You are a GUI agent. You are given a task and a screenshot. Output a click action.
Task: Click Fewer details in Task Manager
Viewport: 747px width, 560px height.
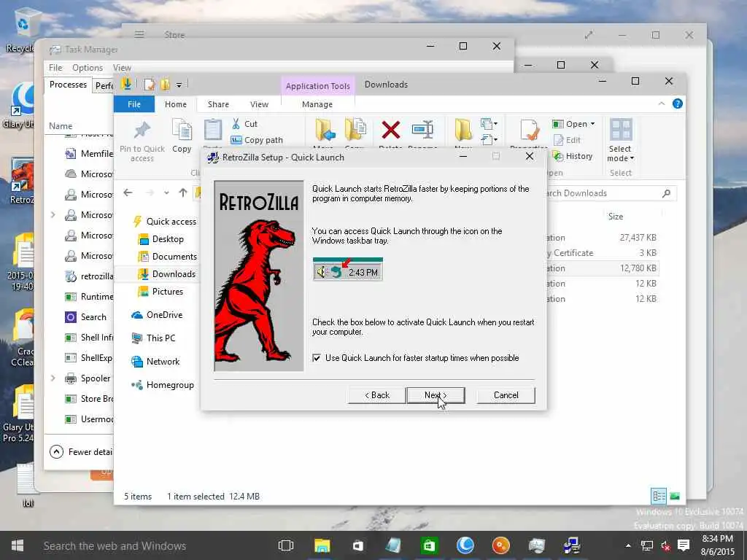(x=81, y=452)
